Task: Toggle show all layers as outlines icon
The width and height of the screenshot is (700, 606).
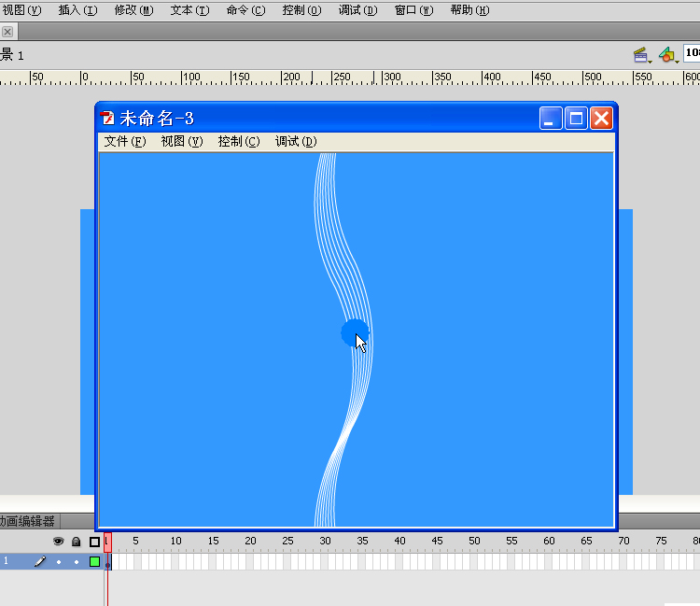Action: click(94, 542)
